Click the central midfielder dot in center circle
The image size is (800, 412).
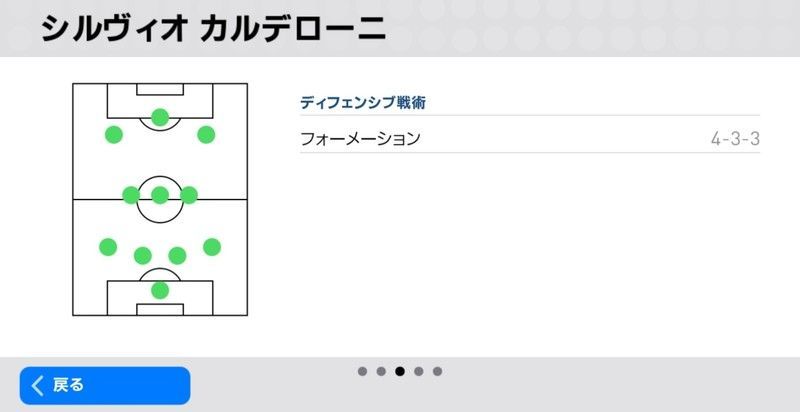(x=160, y=195)
